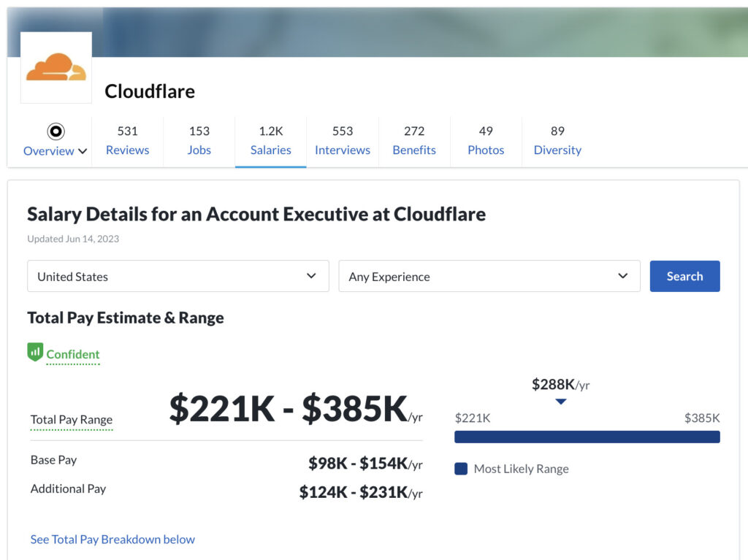Go to the 553 Interviews tab
This screenshot has width=748, height=560.
pyautogui.click(x=343, y=140)
